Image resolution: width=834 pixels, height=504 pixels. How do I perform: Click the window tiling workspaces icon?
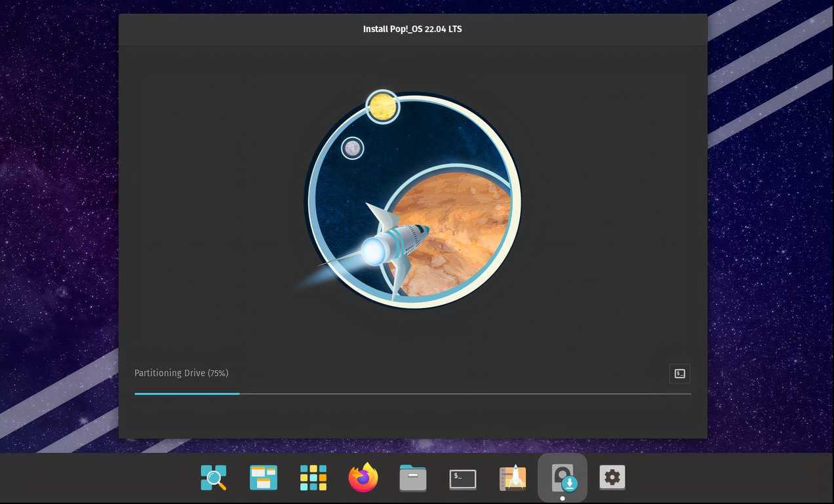coord(263,478)
